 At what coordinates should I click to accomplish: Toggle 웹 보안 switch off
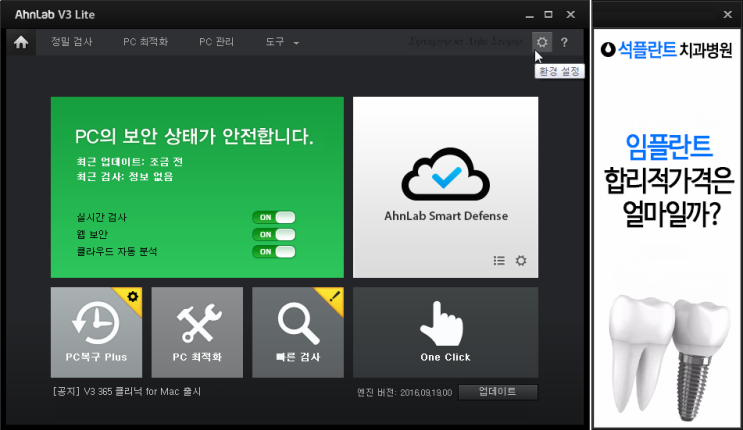tap(274, 234)
